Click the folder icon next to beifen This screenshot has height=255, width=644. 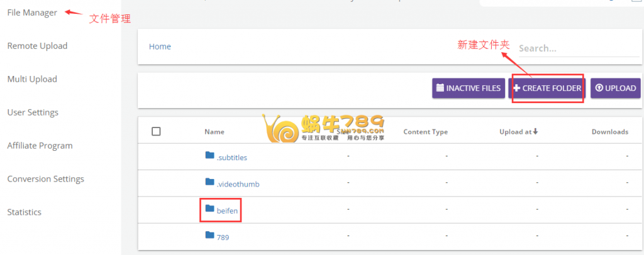[x=209, y=209]
